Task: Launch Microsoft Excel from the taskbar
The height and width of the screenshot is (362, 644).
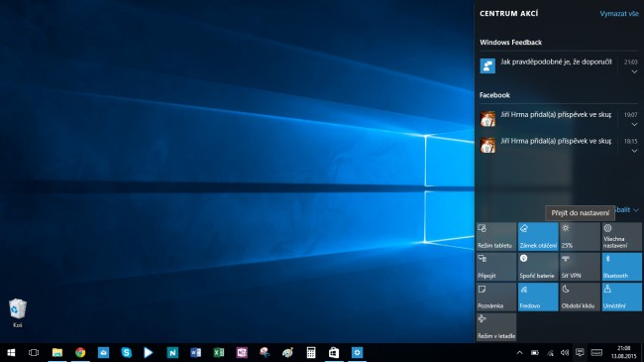Action: [219, 352]
